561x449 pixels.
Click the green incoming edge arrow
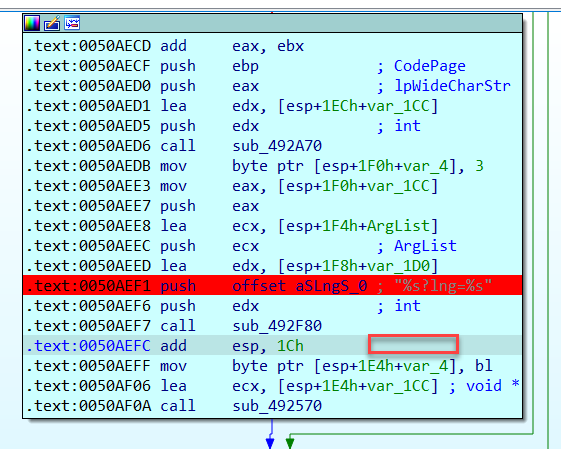(x=290, y=442)
